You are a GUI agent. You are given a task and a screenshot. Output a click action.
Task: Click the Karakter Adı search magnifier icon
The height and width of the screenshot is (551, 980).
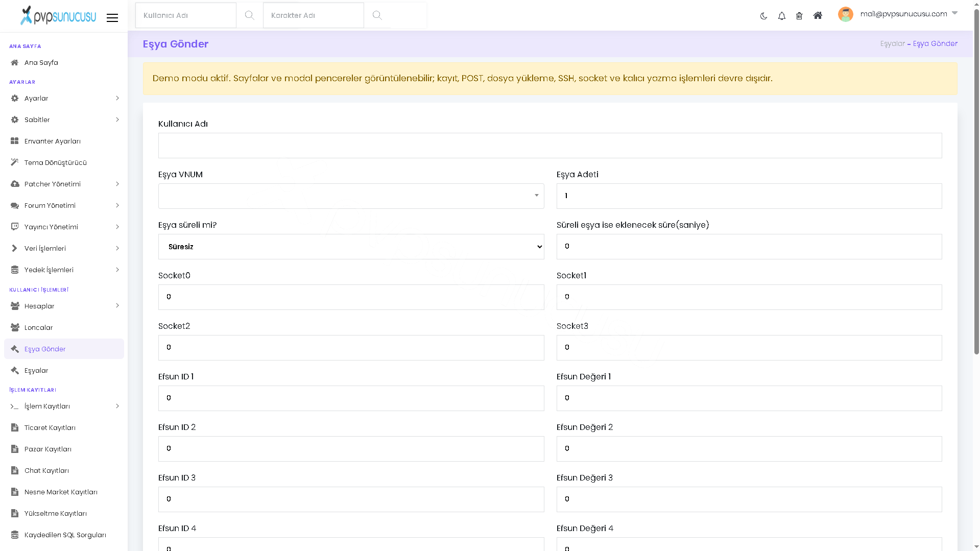(377, 15)
